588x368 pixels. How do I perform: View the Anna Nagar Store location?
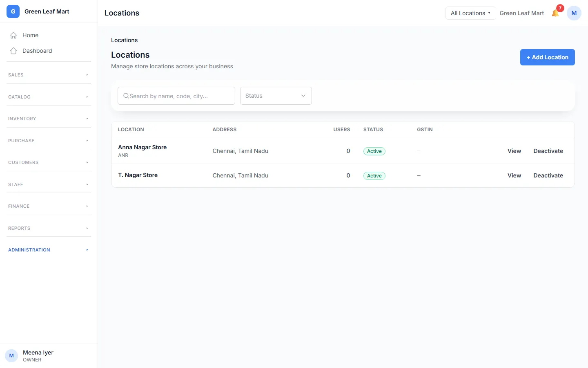(514, 151)
